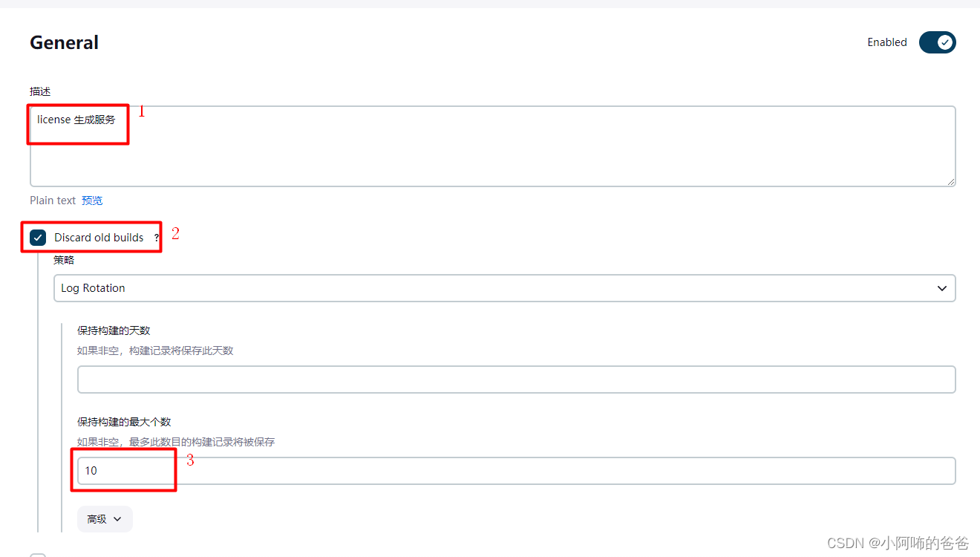Screen dimensions: 980x557
Task: Click the chevron on the Log Rotation dropdown
Action: tap(942, 288)
